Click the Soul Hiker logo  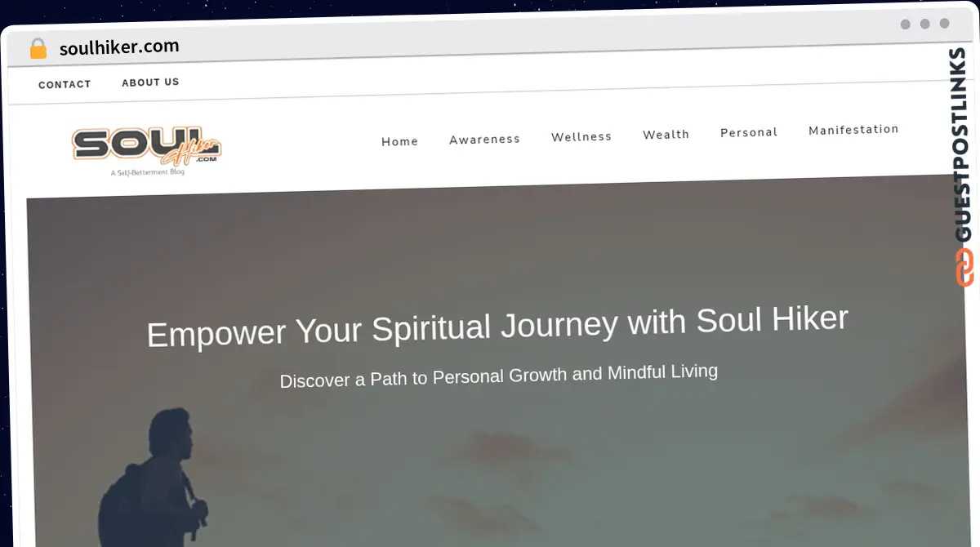pos(147,145)
